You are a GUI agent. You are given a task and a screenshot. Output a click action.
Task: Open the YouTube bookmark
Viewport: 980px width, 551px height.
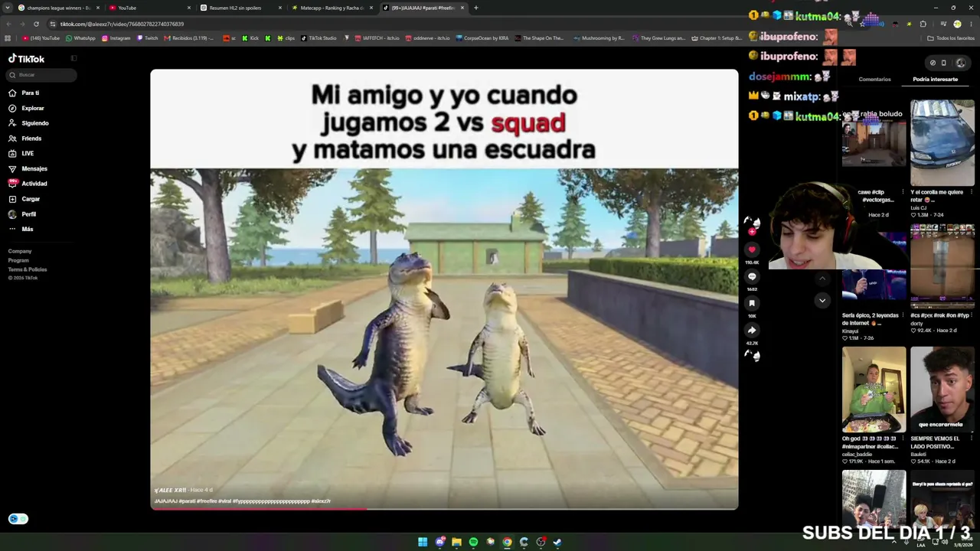(41, 38)
